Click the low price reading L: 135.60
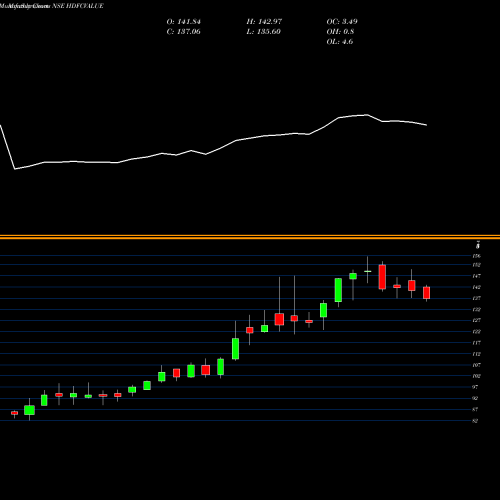The width and height of the screenshot is (500, 500). click(264, 32)
